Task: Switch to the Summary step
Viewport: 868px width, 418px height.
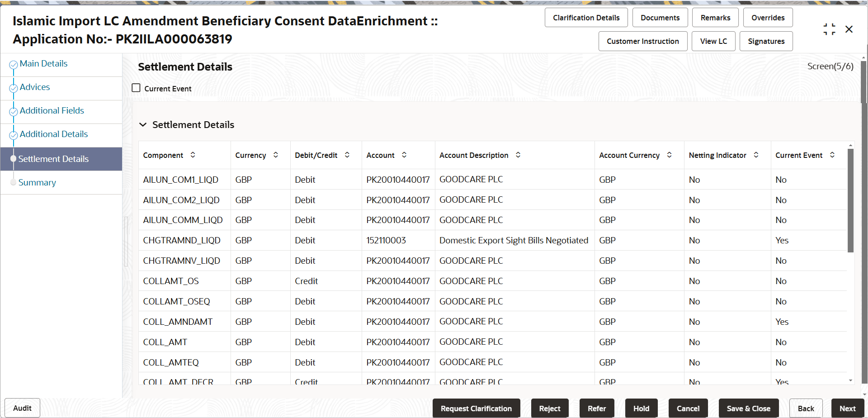Action: [38, 182]
